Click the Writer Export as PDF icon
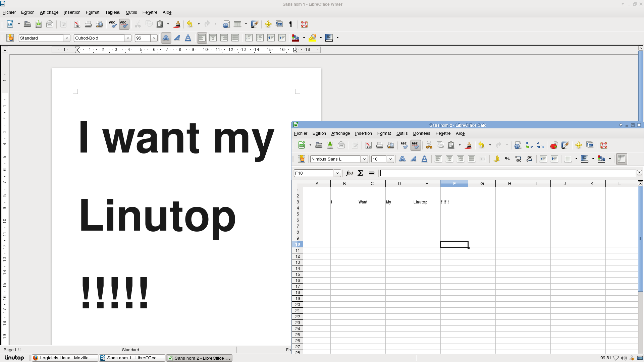Viewport: 644px width, 362px height. click(77, 24)
